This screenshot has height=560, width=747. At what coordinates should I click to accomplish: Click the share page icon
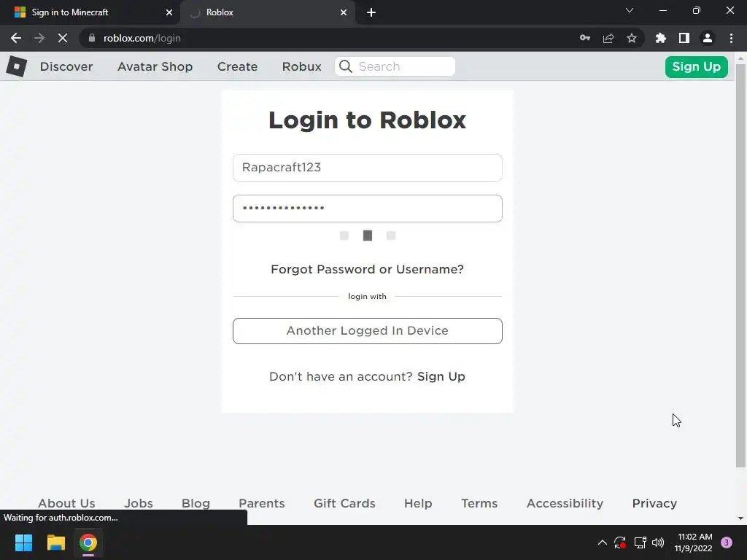pos(608,38)
